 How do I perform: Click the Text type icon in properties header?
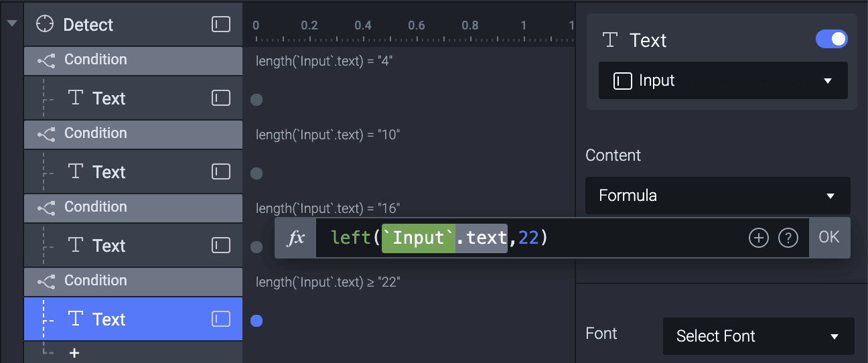(610, 40)
